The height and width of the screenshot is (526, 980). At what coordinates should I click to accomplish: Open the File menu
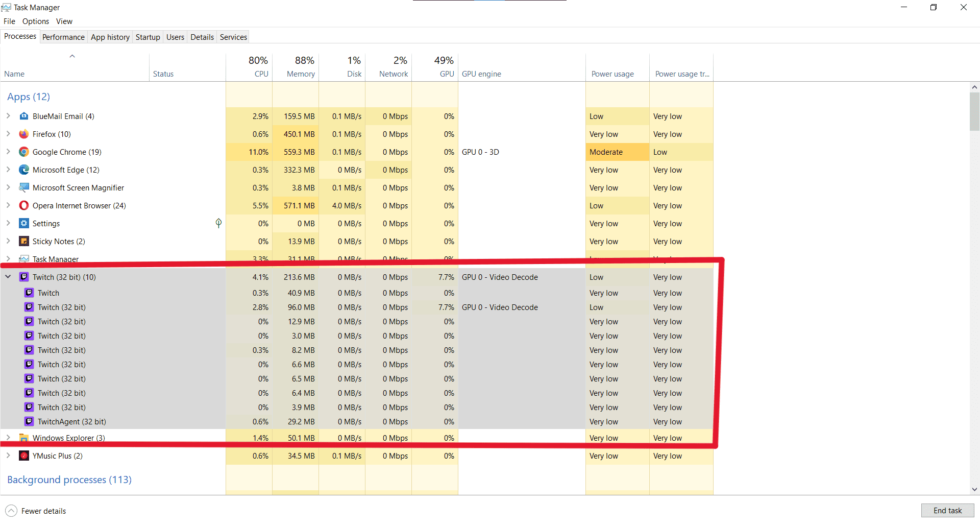[x=9, y=21]
